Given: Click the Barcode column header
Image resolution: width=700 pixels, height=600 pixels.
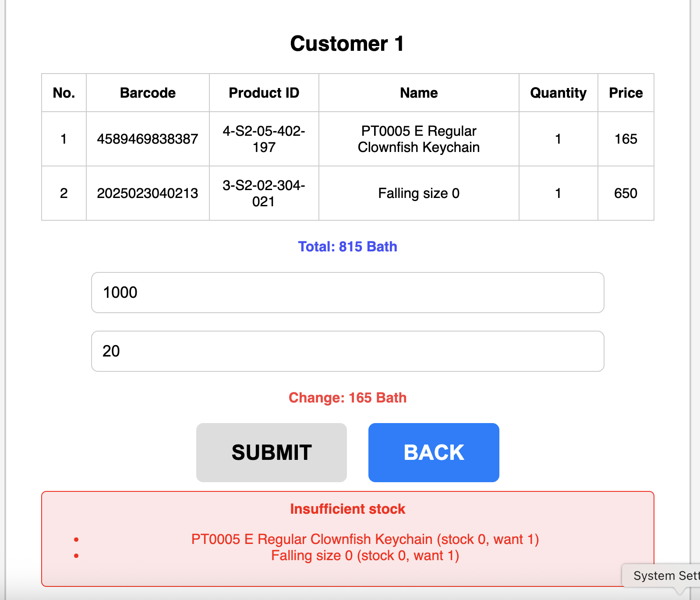Looking at the screenshot, I should point(148,93).
